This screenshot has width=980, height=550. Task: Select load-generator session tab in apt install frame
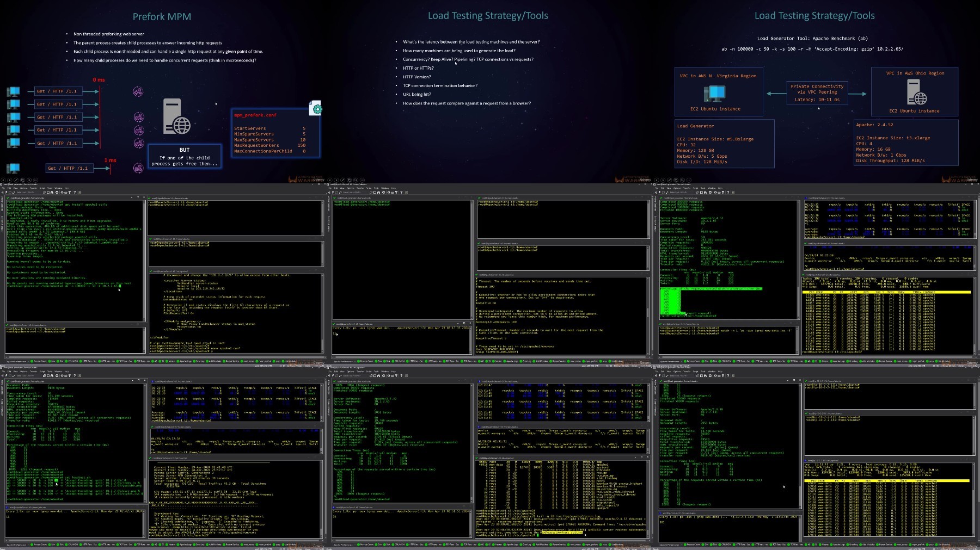coord(27,198)
